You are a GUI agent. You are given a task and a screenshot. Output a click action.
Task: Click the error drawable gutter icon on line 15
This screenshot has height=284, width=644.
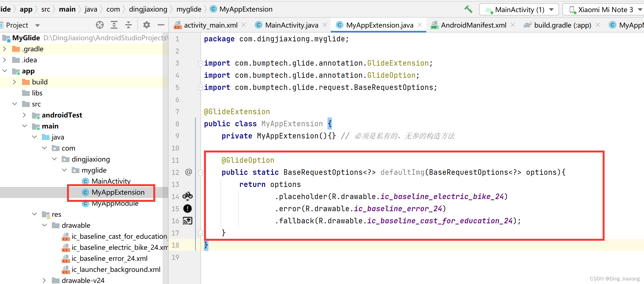[x=187, y=208]
